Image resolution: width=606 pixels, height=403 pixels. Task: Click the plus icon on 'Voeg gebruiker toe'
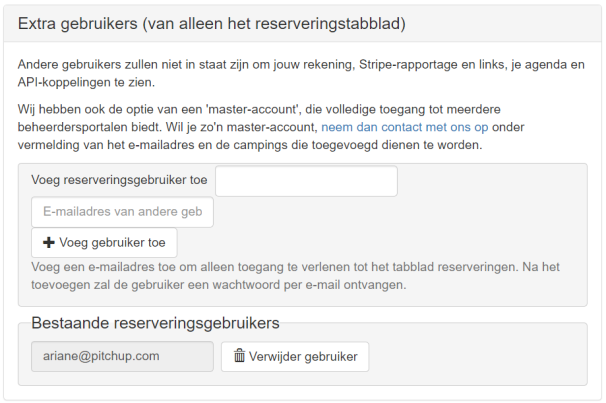coord(49,243)
